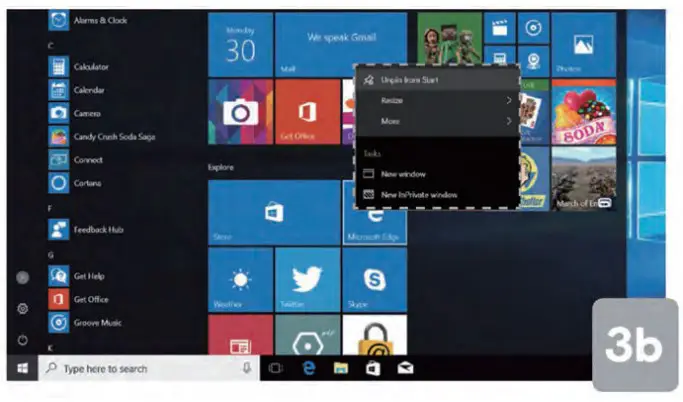Open the orange Get Office tile

(308, 112)
